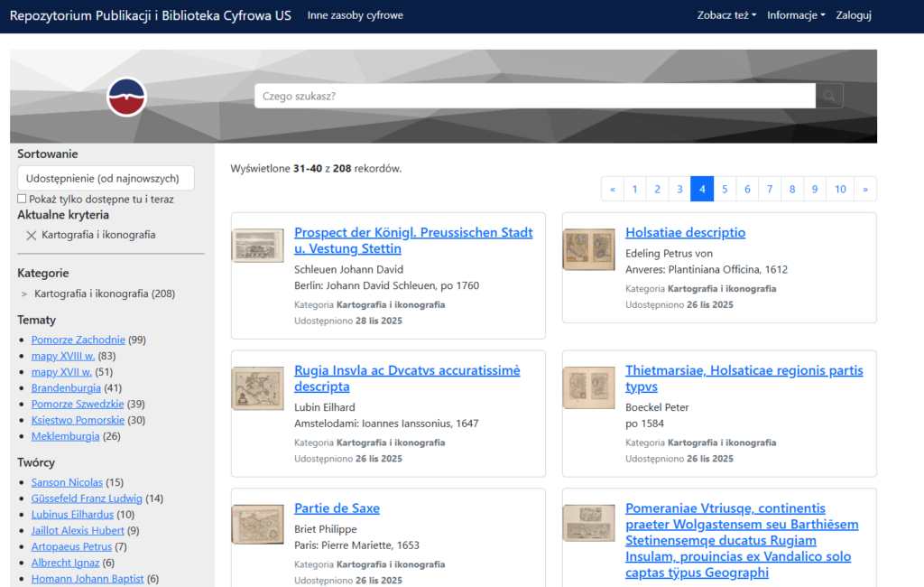
Task: Click Zaloguj to log in
Action: coord(854,15)
